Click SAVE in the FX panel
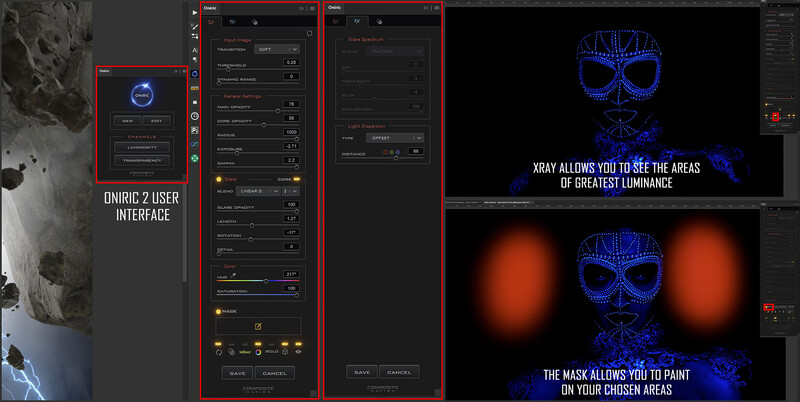The image size is (800, 402). point(362,372)
